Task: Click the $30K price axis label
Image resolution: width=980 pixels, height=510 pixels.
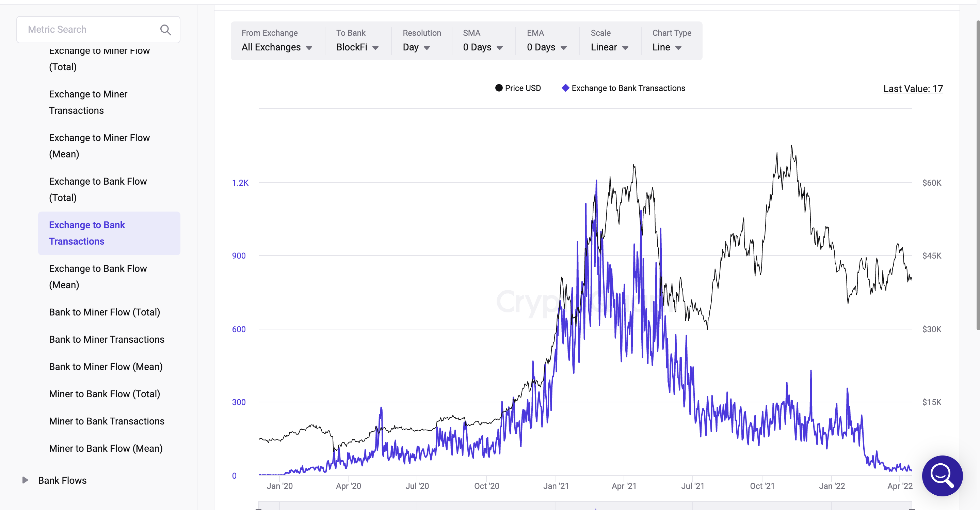Action: pos(932,329)
